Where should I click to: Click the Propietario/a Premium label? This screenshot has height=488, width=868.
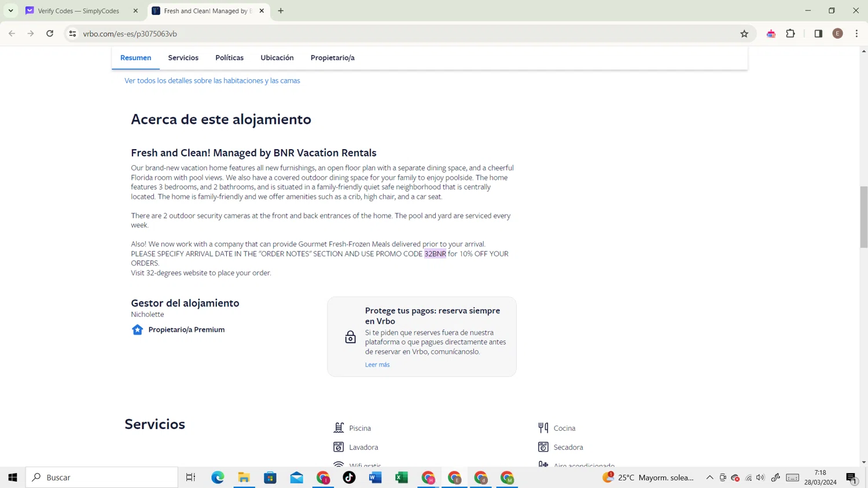[x=186, y=330]
